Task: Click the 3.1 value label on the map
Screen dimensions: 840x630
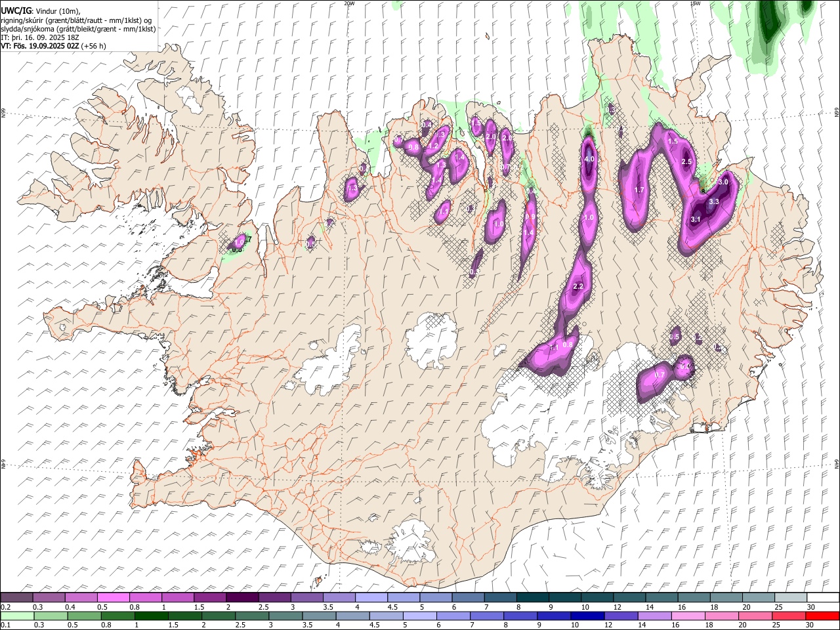Action: pyautogui.click(x=696, y=219)
